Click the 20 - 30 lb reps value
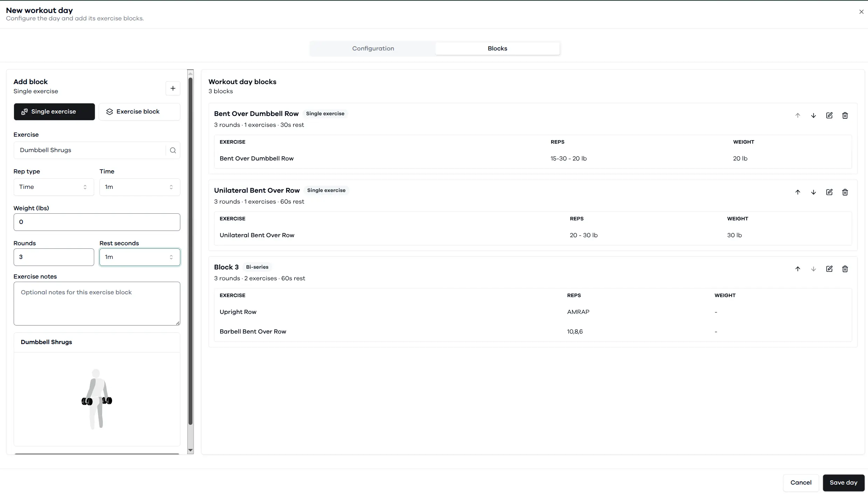868x494 pixels. pos(584,235)
